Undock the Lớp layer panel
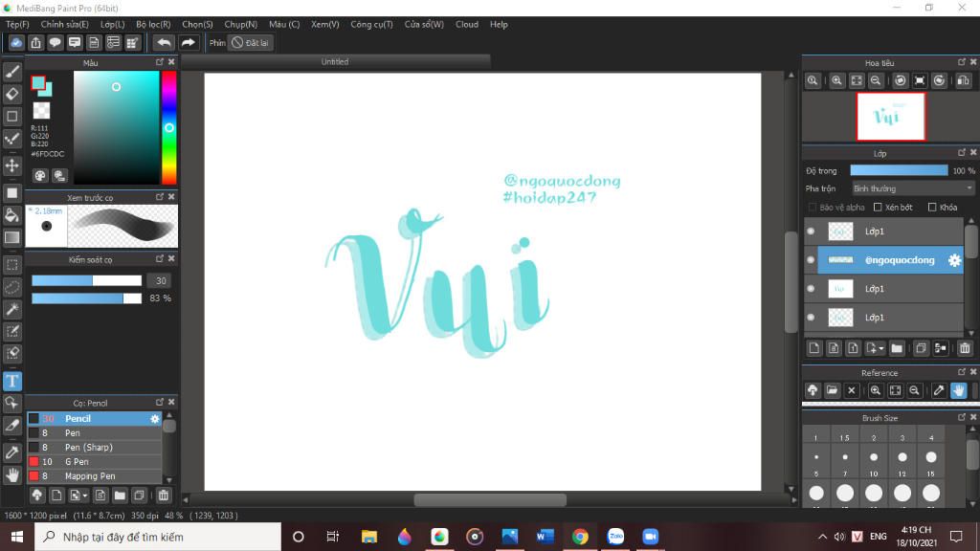 pos(961,152)
